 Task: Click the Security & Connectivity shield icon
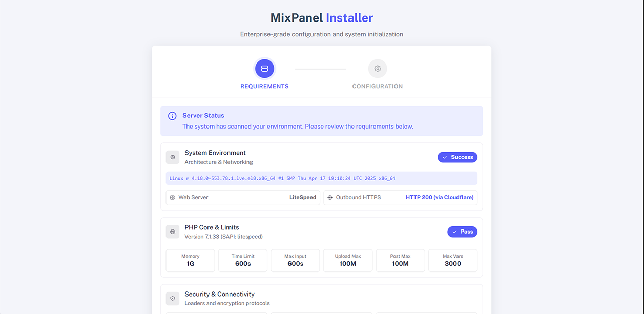tap(173, 299)
